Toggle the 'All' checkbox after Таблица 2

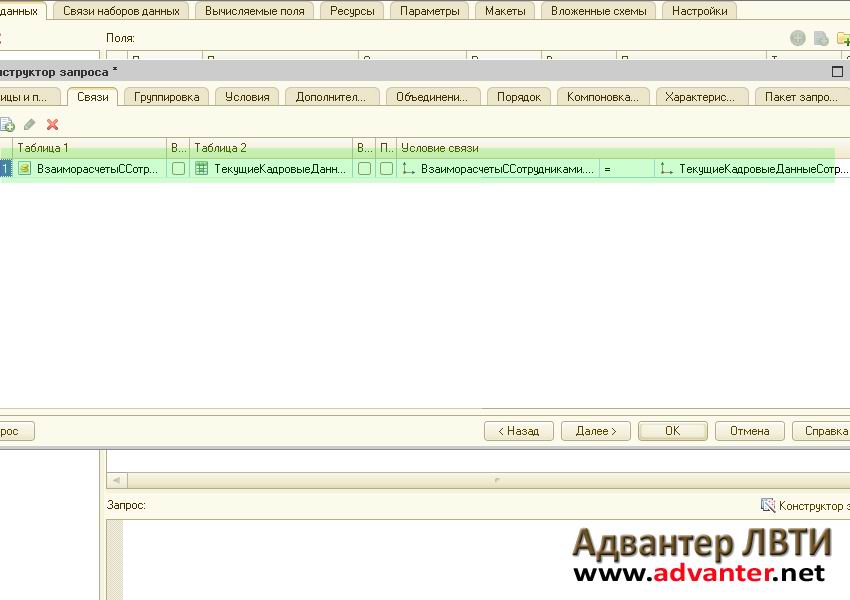coord(364,169)
